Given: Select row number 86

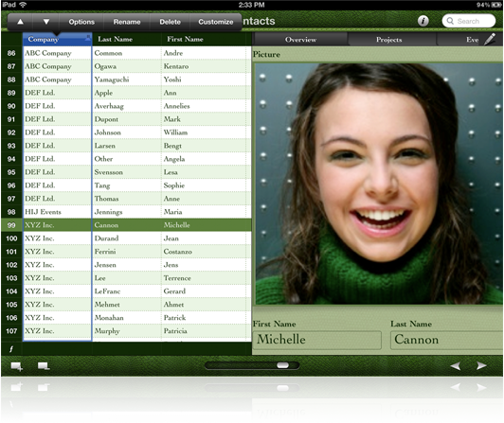Looking at the screenshot, I should (11, 53).
